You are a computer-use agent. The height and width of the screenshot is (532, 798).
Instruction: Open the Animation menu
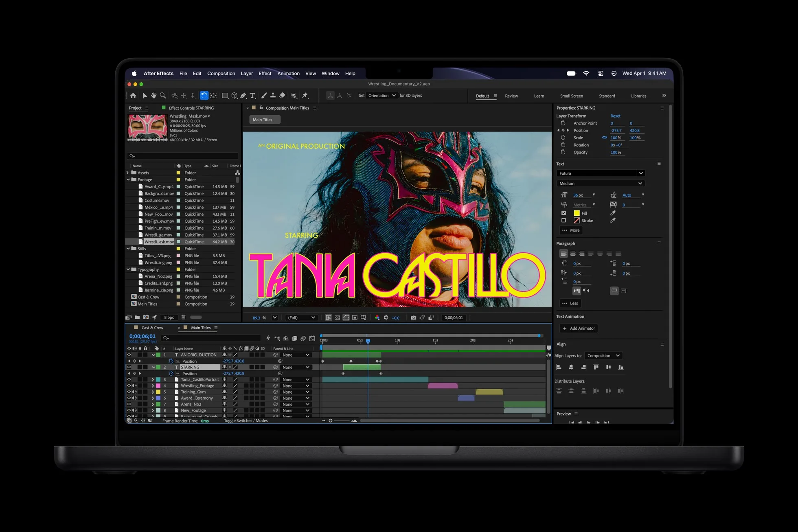288,73
